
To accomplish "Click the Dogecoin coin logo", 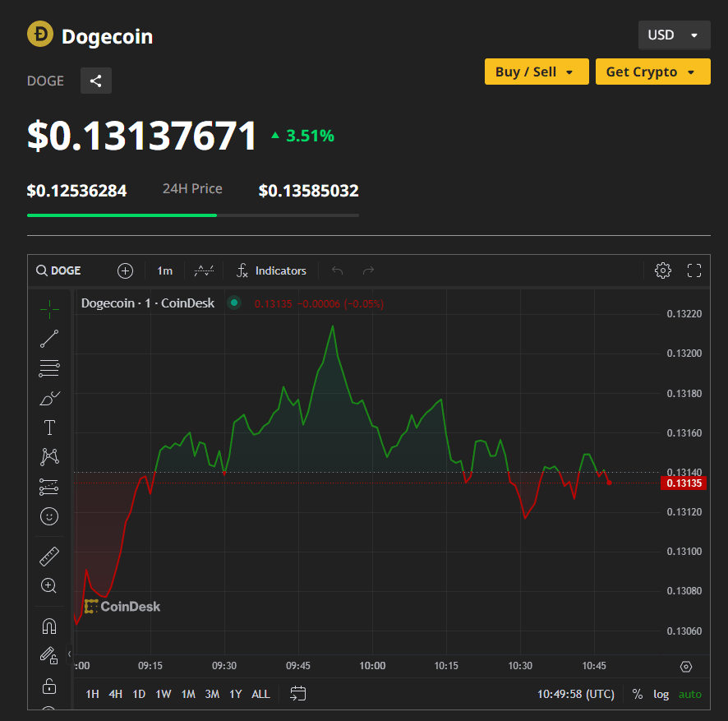I will click(40, 34).
